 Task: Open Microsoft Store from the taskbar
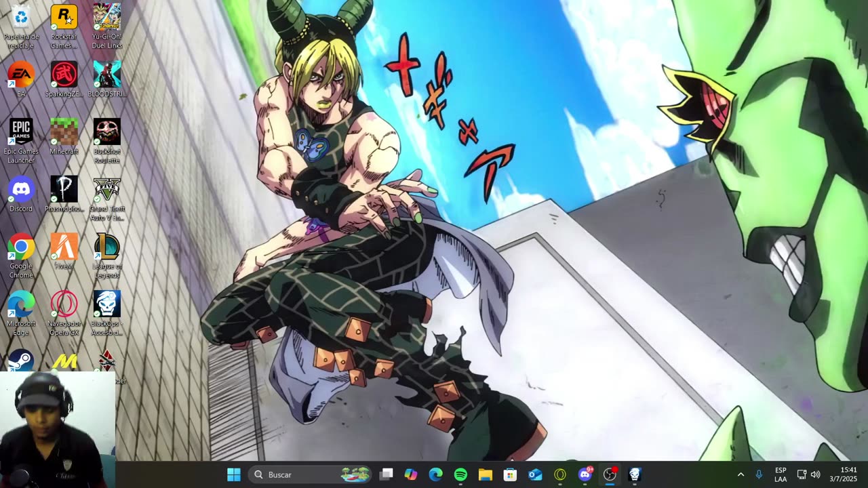510,474
